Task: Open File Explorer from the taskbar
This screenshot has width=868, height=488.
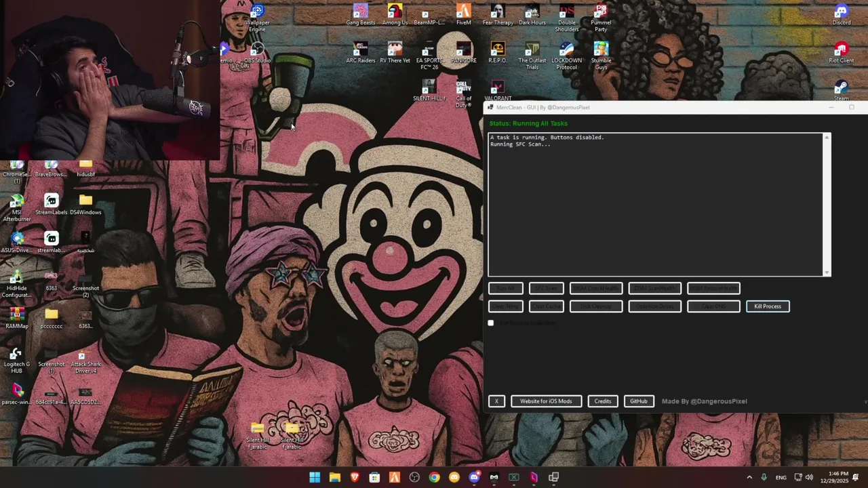Action: pos(335,477)
